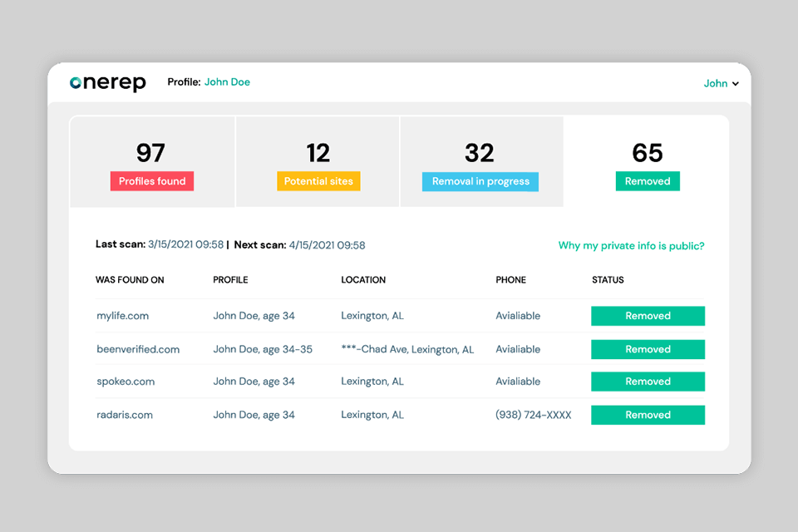Viewport: 798px width, 532px height.
Task: Click the last scan date 3/15/2021 09:58
Action: (x=185, y=244)
